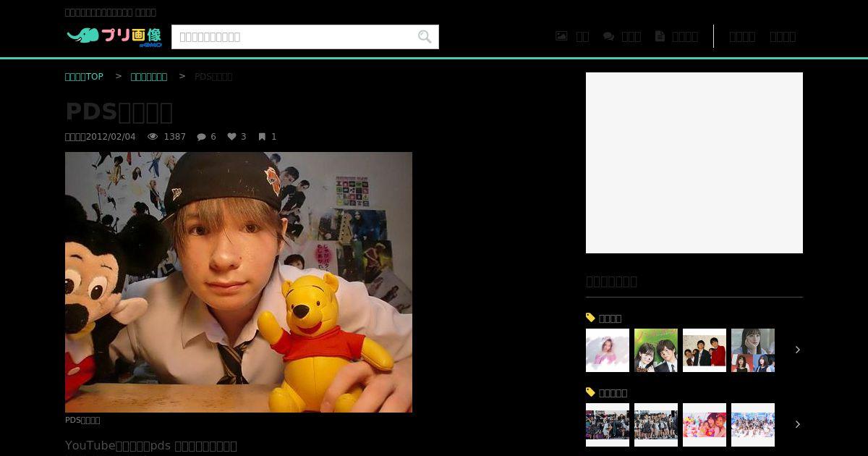Open the first street dancer crowd thumbnail
Viewport: 868px width, 456px height.
click(x=608, y=425)
